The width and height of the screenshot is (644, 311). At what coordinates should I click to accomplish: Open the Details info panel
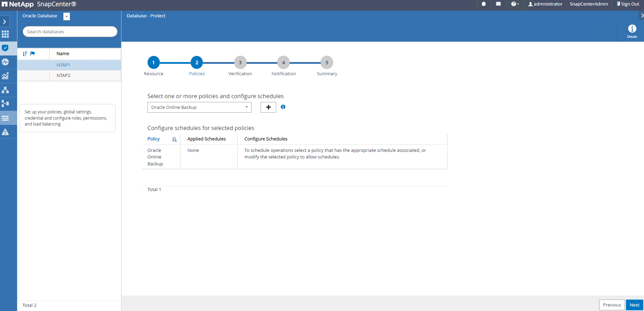632,31
